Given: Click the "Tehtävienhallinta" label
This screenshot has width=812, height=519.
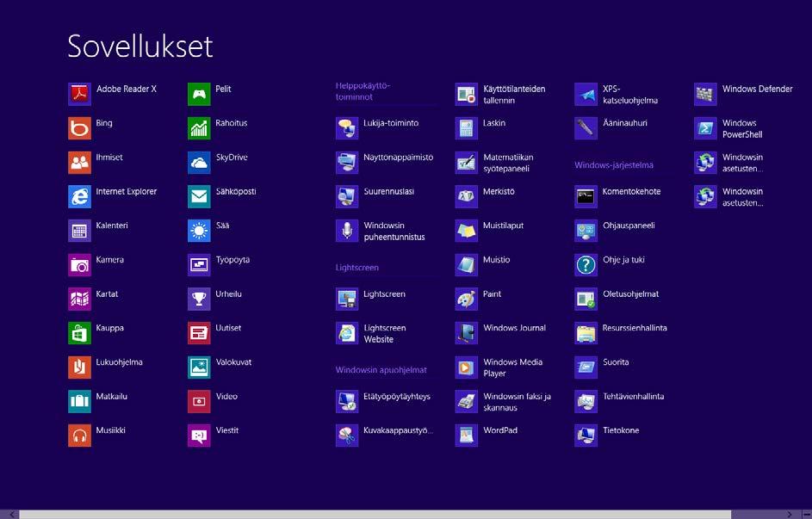Looking at the screenshot, I should click(x=634, y=397).
